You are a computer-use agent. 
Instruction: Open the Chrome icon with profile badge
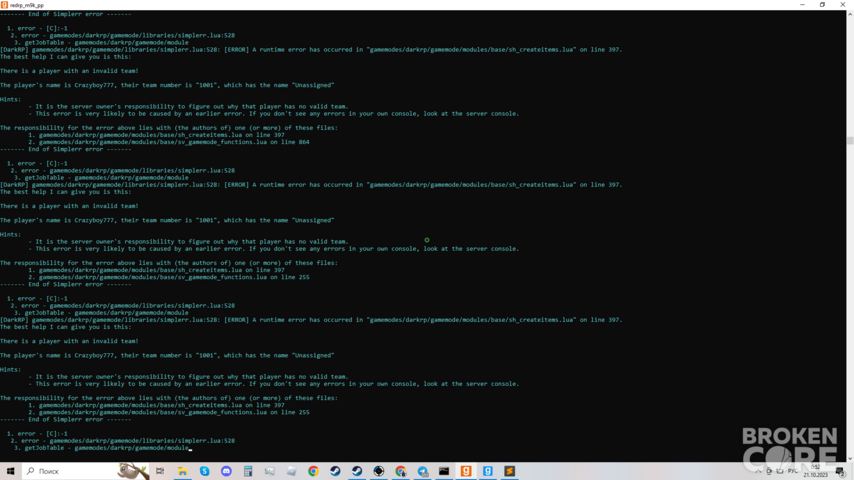pyautogui.click(x=400, y=471)
